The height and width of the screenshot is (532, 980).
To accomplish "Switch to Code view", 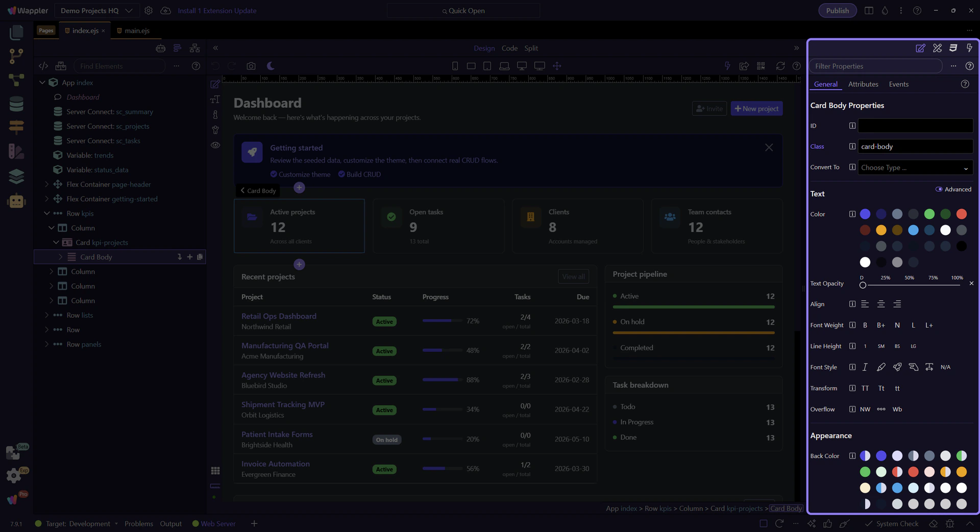I will tap(509, 48).
